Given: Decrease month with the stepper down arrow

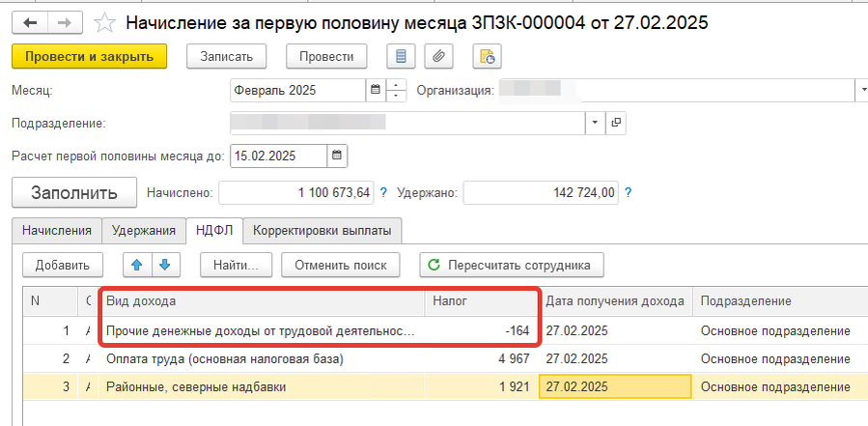Looking at the screenshot, I should click(x=395, y=96).
